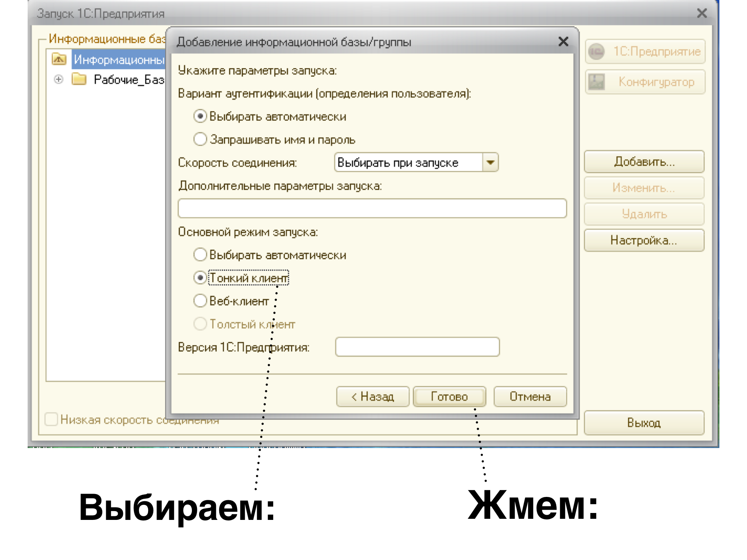Screen dimensions: 747x560
Task: Click the 'Конфигуратор' button
Action: [x=645, y=82]
